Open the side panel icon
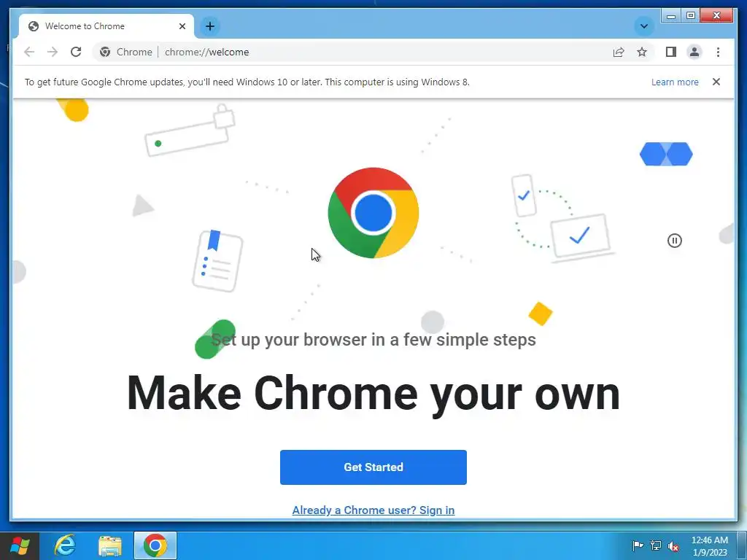The height and width of the screenshot is (560, 747). [671, 52]
